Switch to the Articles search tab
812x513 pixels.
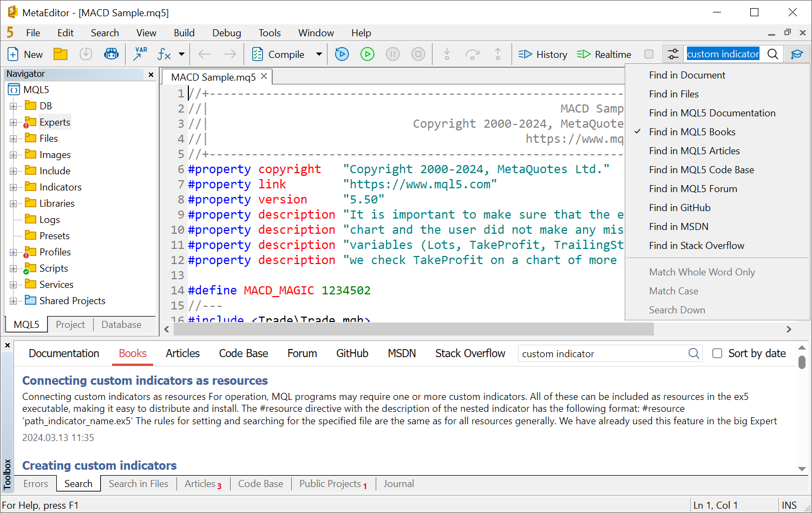click(182, 353)
